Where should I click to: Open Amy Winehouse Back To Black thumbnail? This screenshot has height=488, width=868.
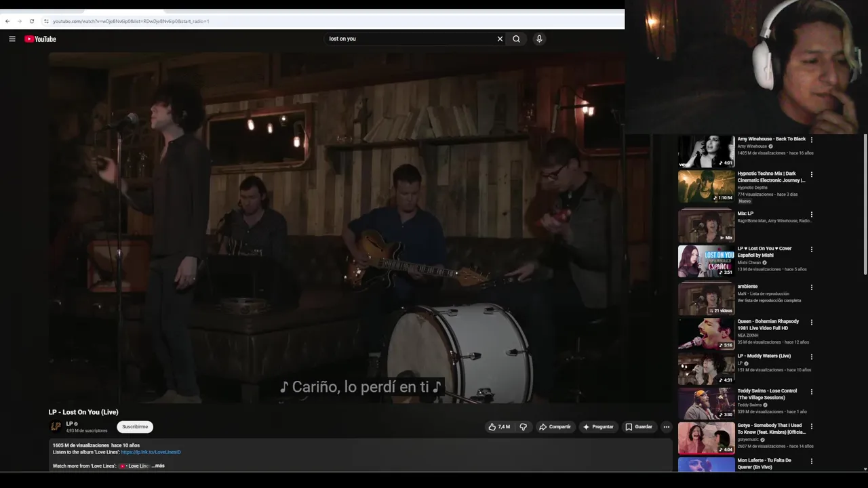[706, 151]
